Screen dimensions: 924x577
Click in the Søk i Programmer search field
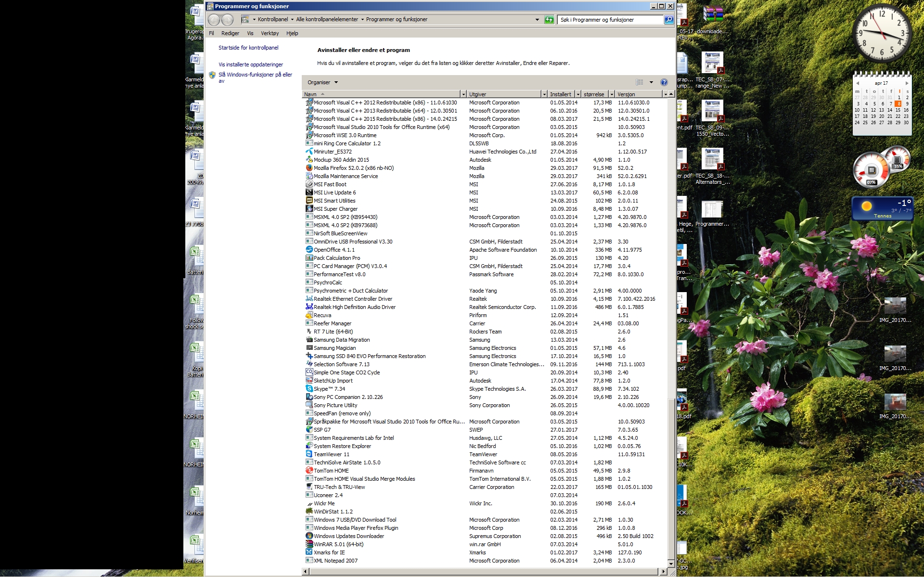tap(610, 20)
